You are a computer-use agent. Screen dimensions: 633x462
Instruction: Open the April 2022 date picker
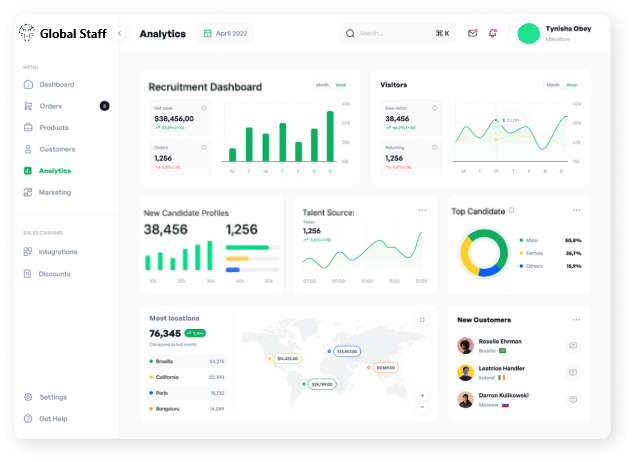pyautogui.click(x=225, y=33)
